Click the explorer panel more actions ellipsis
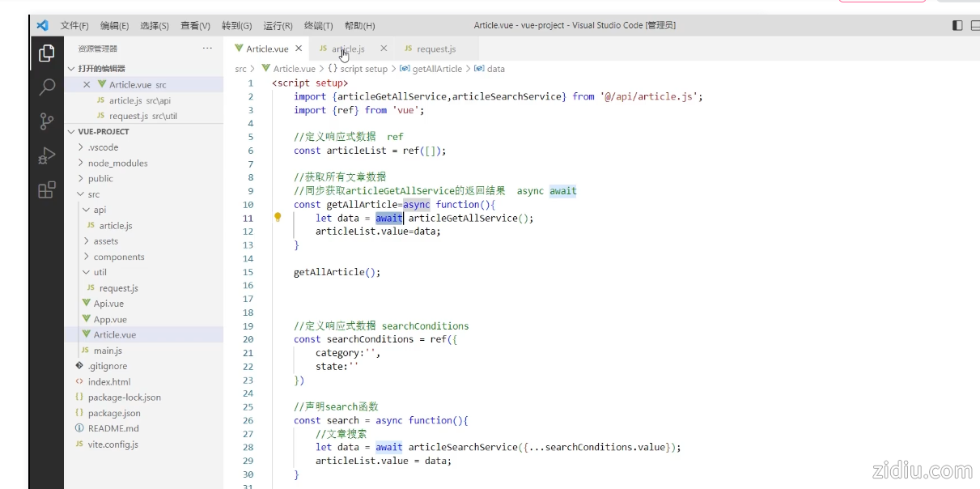This screenshot has width=980, height=489. click(207, 49)
